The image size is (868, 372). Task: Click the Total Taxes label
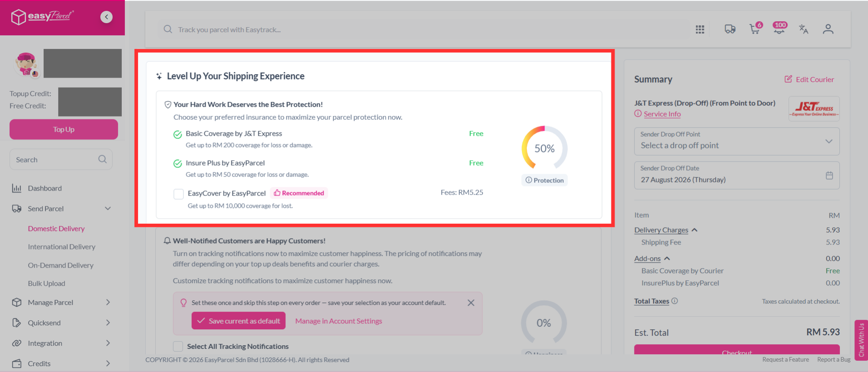click(652, 301)
